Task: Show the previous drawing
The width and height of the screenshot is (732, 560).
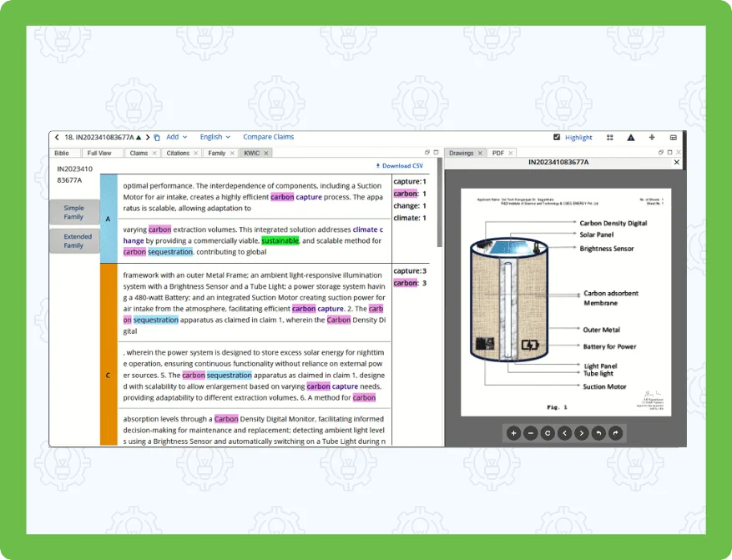Action: (564, 433)
